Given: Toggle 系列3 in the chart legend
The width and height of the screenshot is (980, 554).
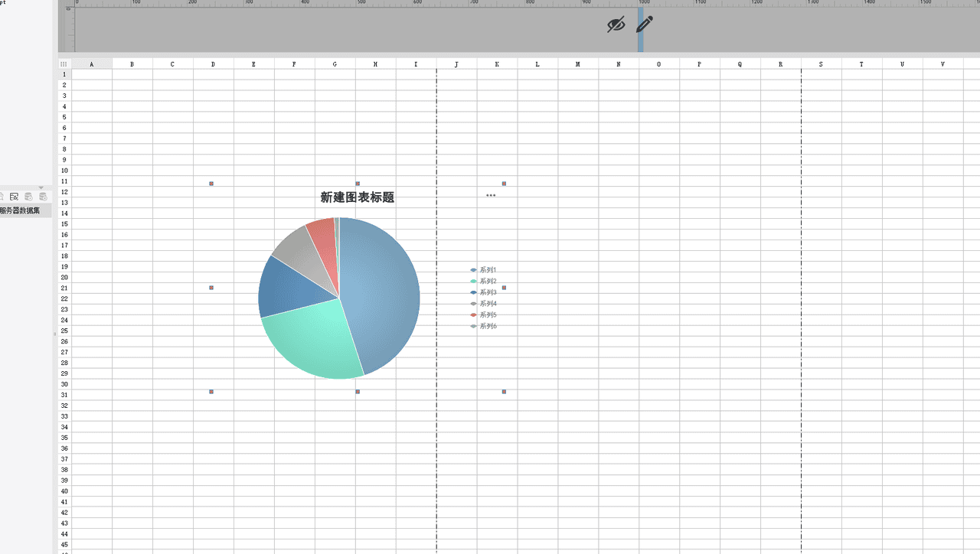Looking at the screenshot, I should coord(488,292).
